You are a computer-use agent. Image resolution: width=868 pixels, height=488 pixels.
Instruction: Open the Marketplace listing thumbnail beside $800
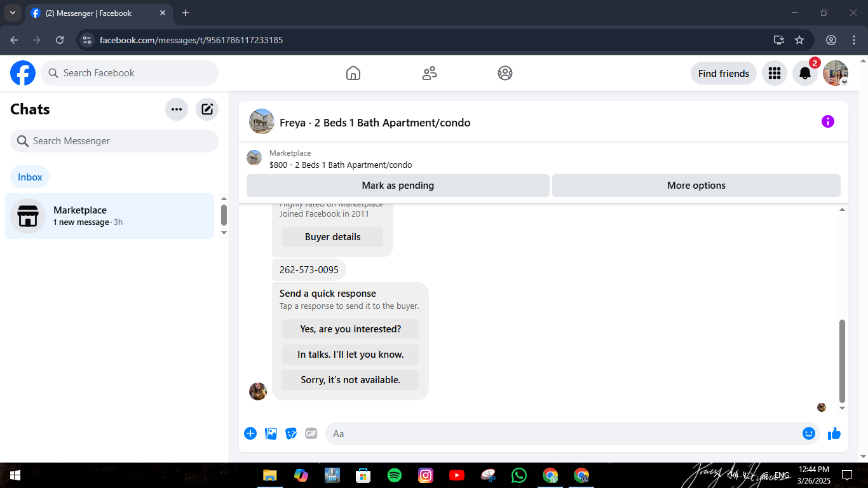(x=254, y=158)
